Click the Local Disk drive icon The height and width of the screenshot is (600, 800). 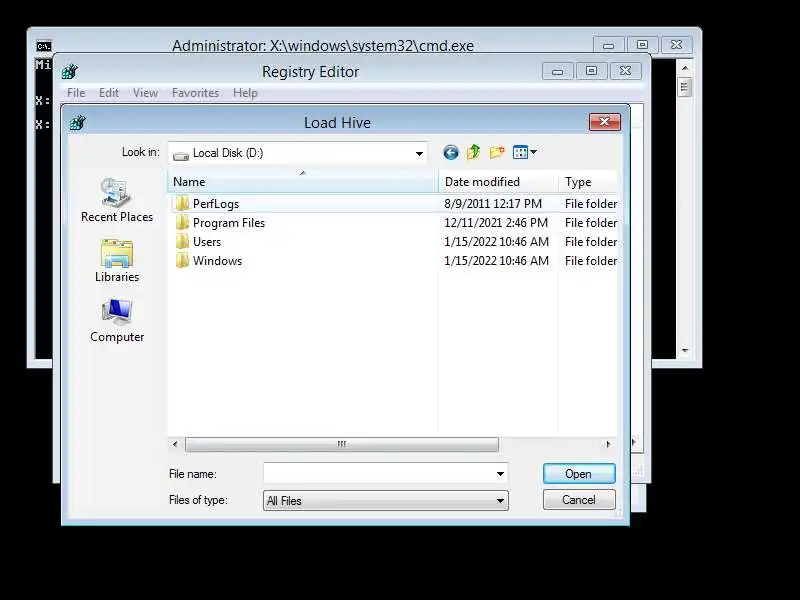click(181, 155)
